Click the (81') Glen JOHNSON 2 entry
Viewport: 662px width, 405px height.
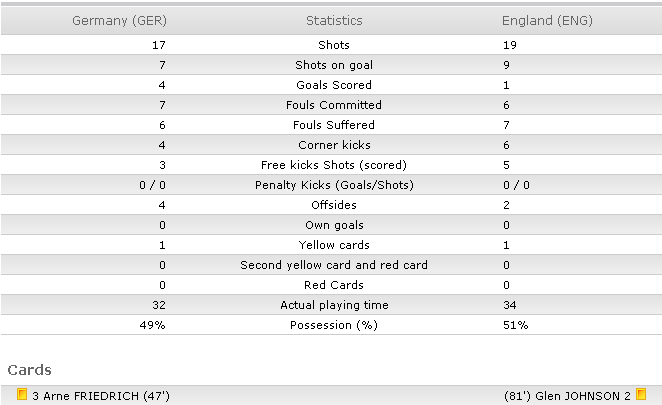[567, 396]
